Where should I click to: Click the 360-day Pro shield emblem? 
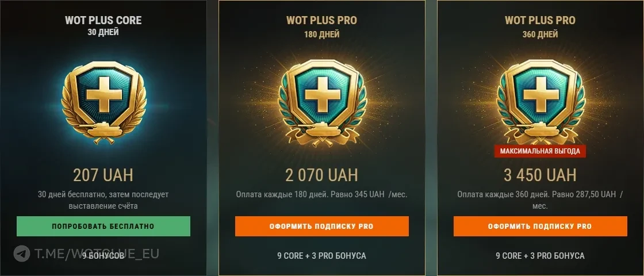click(x=540, y=102)
